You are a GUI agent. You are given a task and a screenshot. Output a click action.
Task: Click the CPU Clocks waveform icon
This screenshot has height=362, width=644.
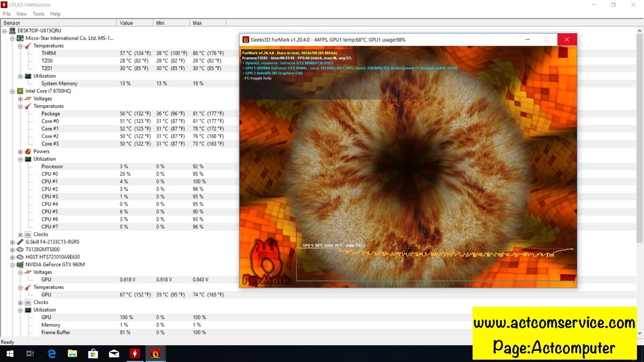click(x=28, y=235)
